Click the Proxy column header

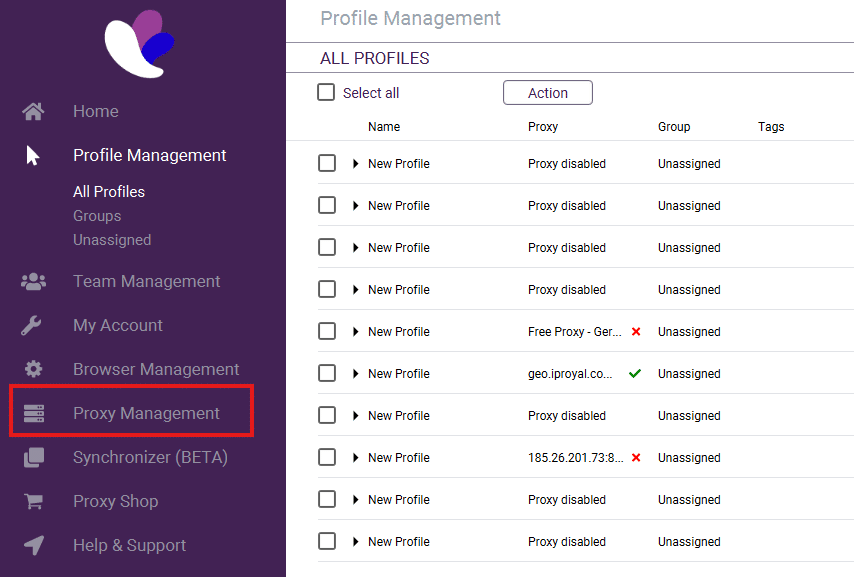pyautogui.click(x=543, y=127)
